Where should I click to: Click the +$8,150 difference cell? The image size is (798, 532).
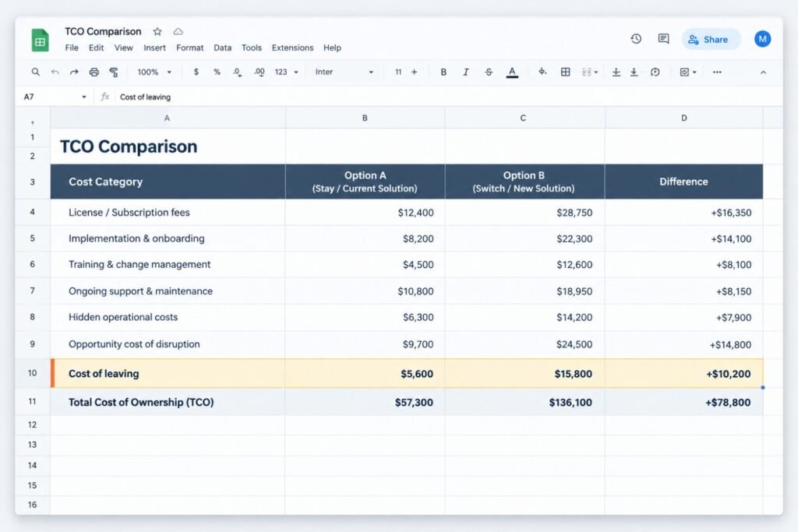[684, 291]
